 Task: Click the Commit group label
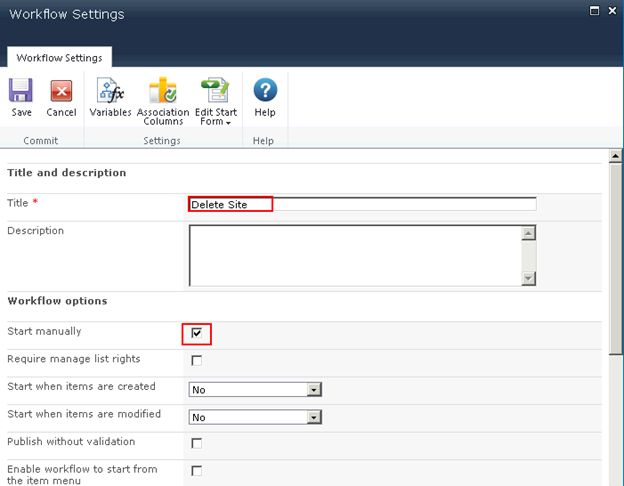click(x=41, y=141)
